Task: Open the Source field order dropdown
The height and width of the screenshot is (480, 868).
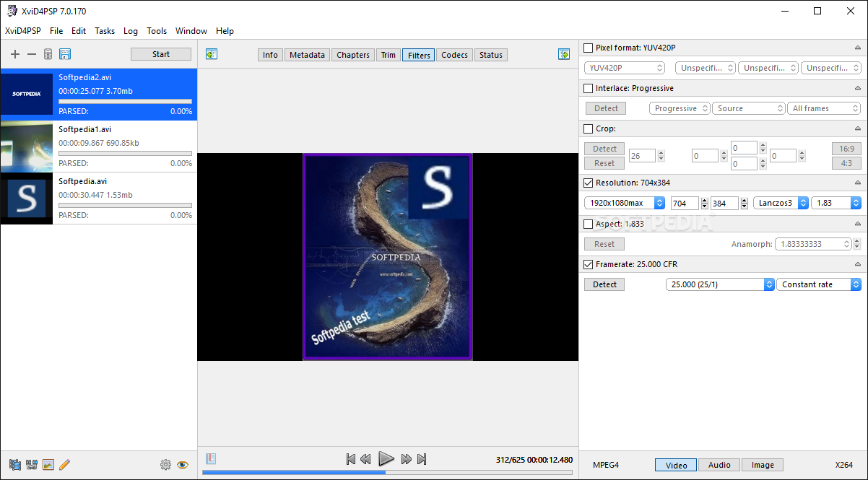Action: 749,108
